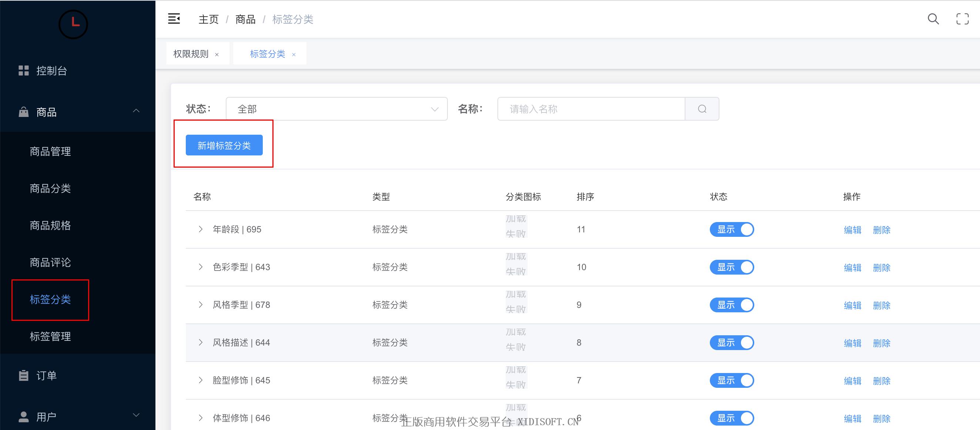Click 删除 for 脸型修饰 | 645

[x=882, y=380]
